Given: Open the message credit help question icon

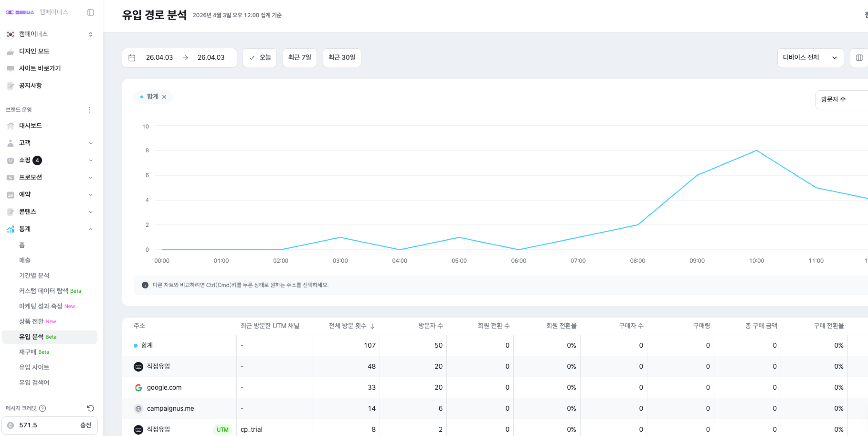Looking at the screenshot, I should point(42,408).
